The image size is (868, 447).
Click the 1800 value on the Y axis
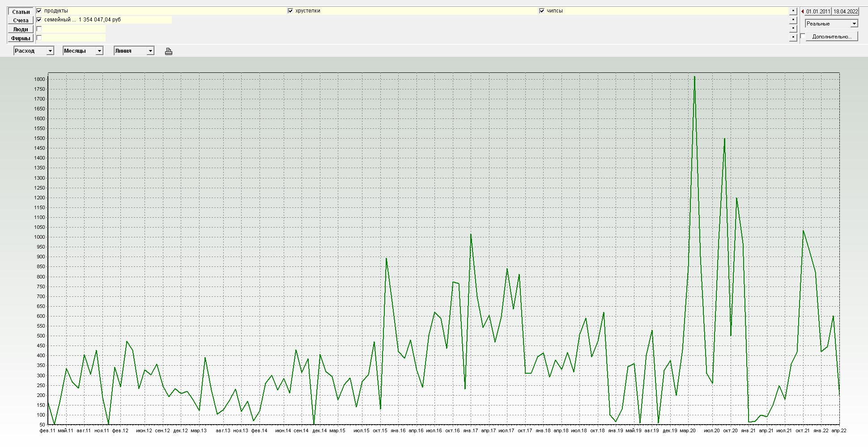(39, 80)
